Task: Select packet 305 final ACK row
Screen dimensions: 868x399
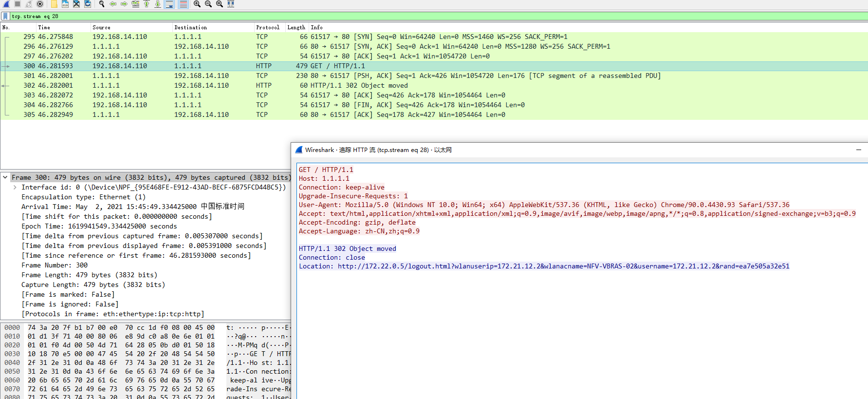Action: coord(434,114)
